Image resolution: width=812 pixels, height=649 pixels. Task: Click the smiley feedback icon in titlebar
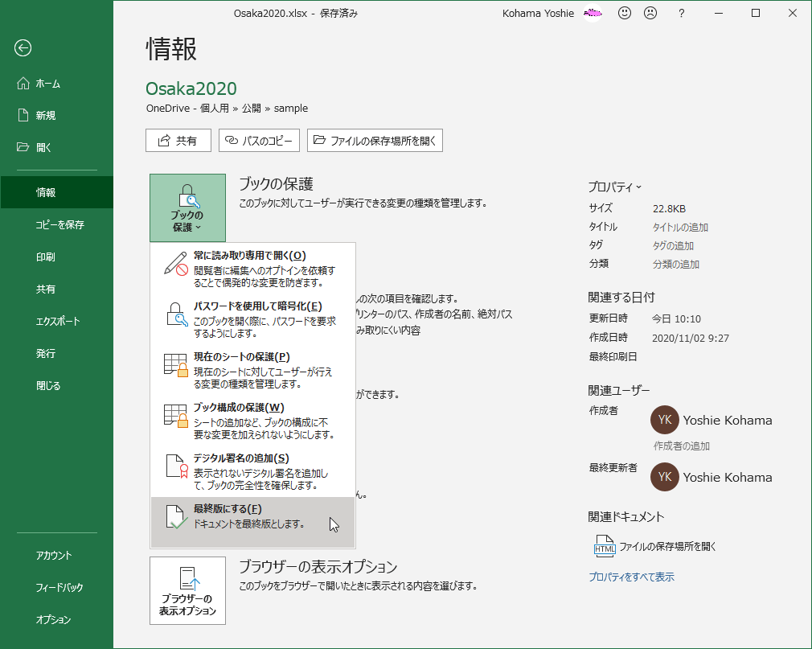[x=624, y=13]
